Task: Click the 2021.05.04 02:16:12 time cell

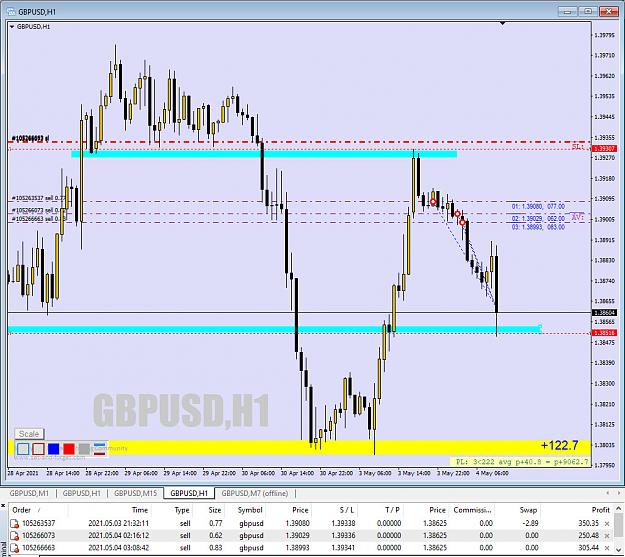Action: pyautogui.click(x=119, y=535)
